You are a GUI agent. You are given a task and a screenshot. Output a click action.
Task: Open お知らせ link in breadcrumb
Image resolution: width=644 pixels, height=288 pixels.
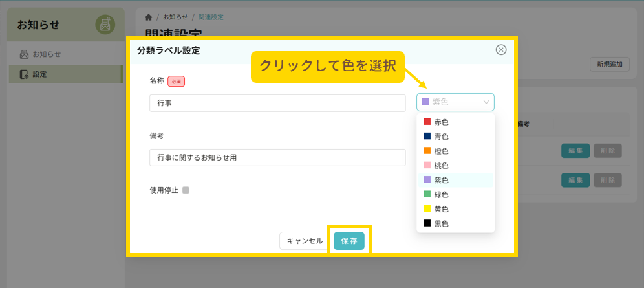(x=175, y=17)
